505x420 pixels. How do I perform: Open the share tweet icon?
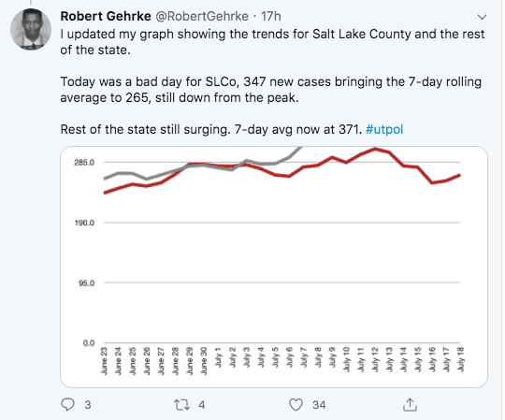[x=410, y=404]
